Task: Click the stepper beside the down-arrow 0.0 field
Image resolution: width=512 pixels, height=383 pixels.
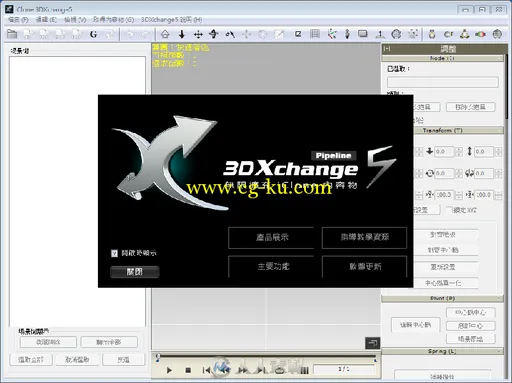Action: coord(459,152)
